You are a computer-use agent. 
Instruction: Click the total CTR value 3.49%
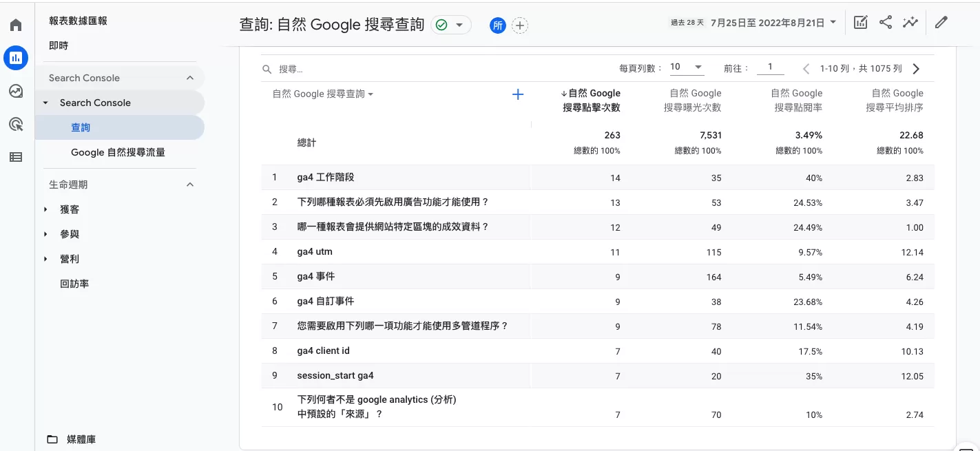point(809,135)
